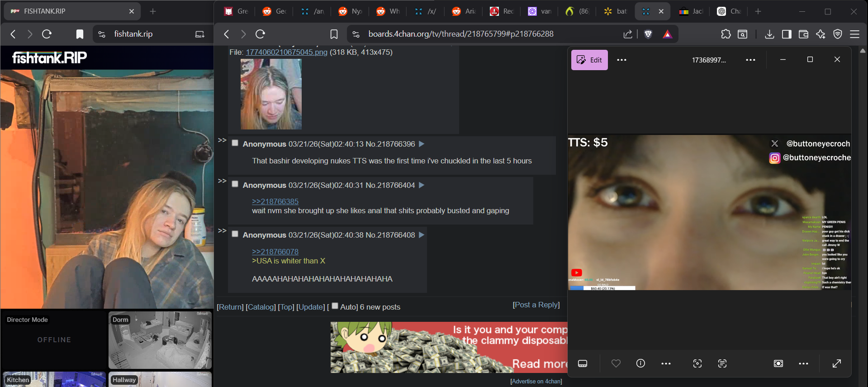
Task: Go back in the fishtank.rip browser window
Action: [13, 34]
